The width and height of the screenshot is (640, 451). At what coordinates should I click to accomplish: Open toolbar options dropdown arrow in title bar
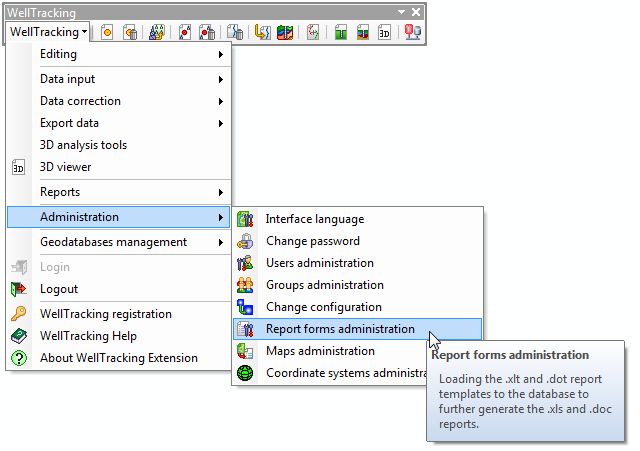[x=401, y=10]
